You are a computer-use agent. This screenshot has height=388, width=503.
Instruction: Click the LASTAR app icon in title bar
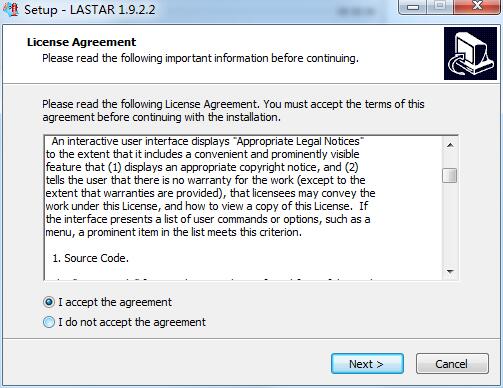tap(10, 9)
